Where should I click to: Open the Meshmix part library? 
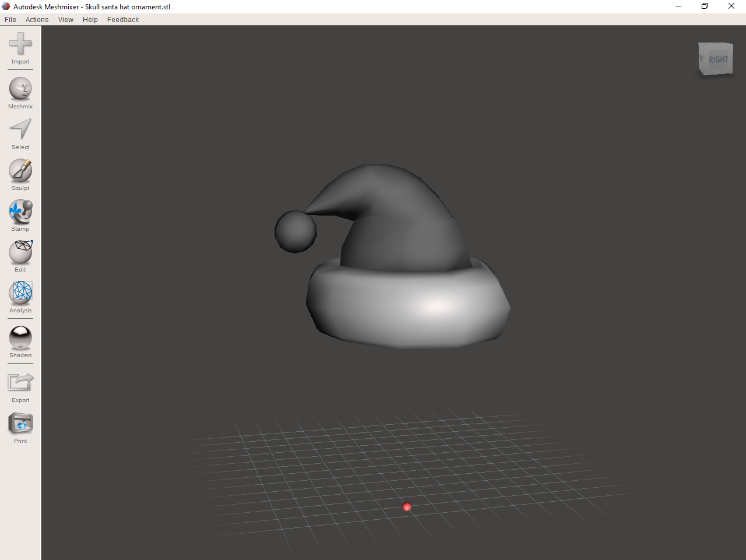pos(20,89)
